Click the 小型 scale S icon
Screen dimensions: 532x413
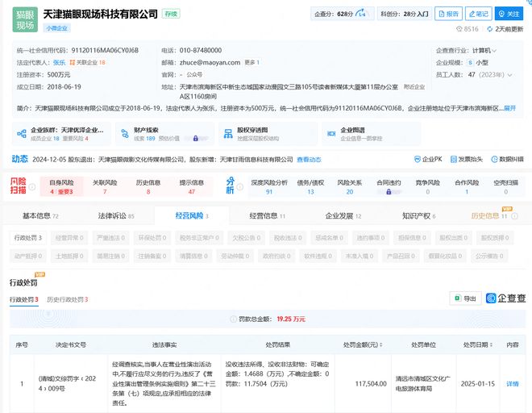[x=470, y=63]
